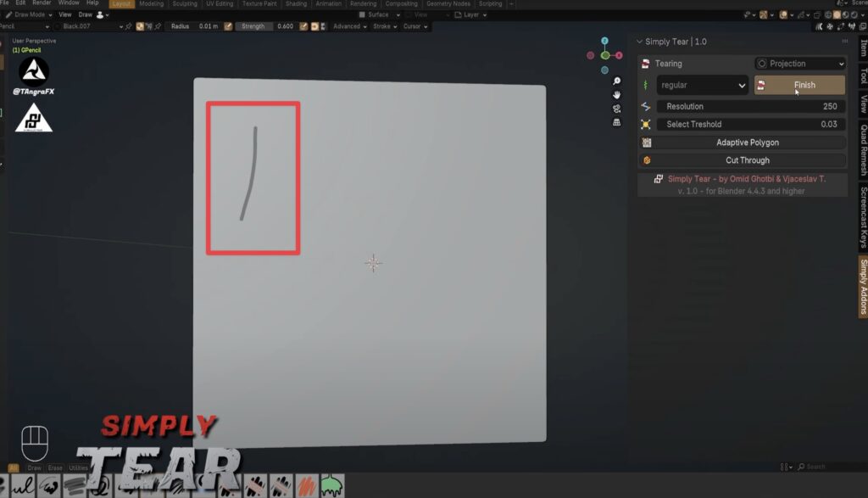Image resolution: width=868 pixels, height=498 pixels.
Task: Open the Projection dropdown
Action: coord(800,64)
